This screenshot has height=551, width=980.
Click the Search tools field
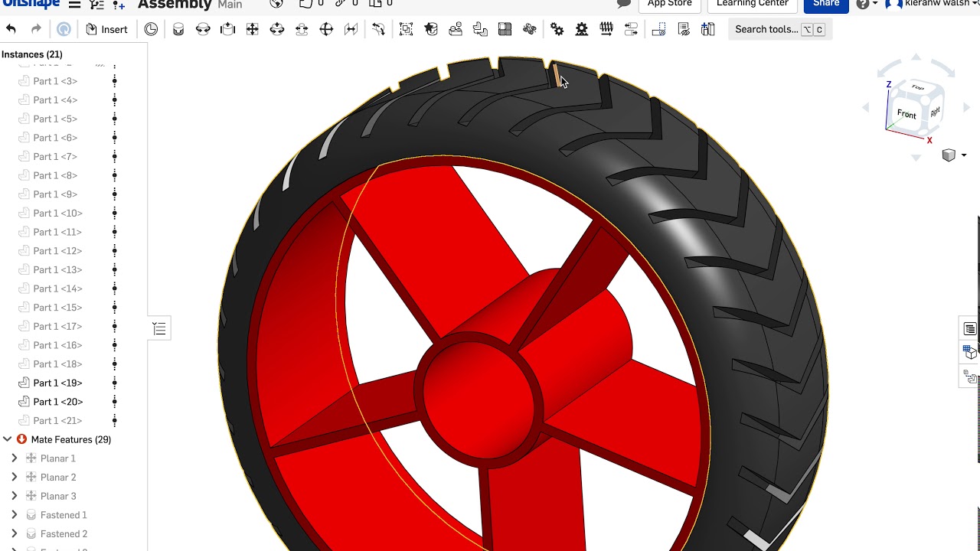point(779,29)
